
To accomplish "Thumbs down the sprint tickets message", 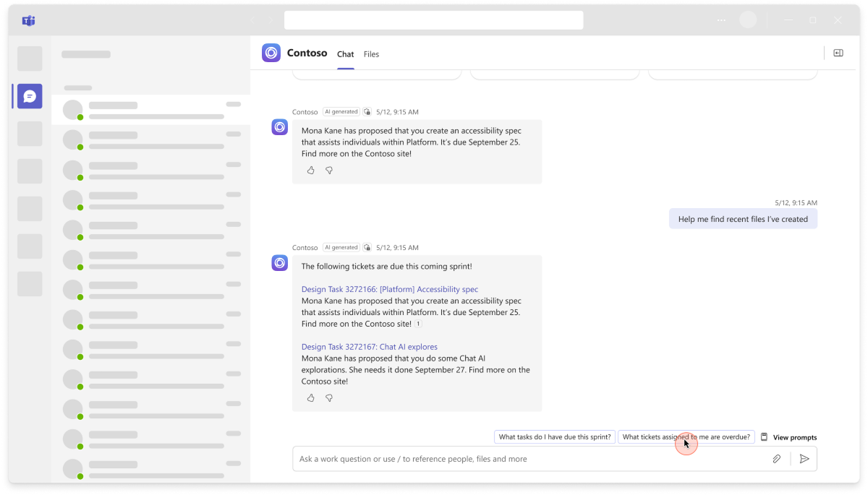I will 329,398.
